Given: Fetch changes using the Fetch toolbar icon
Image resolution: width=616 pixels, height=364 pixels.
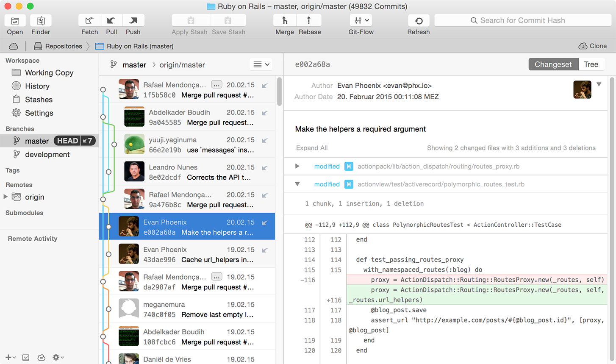Looking at the screenshot, I should coord(89,20).
